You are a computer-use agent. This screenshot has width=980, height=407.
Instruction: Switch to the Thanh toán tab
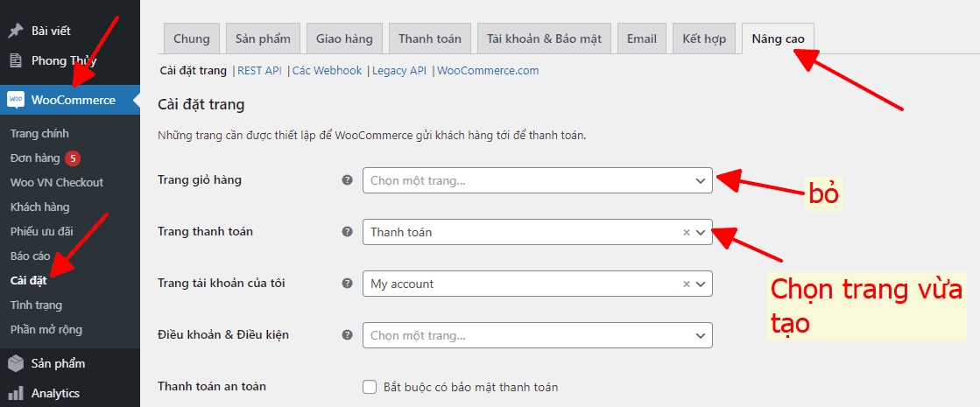(430, 39)
